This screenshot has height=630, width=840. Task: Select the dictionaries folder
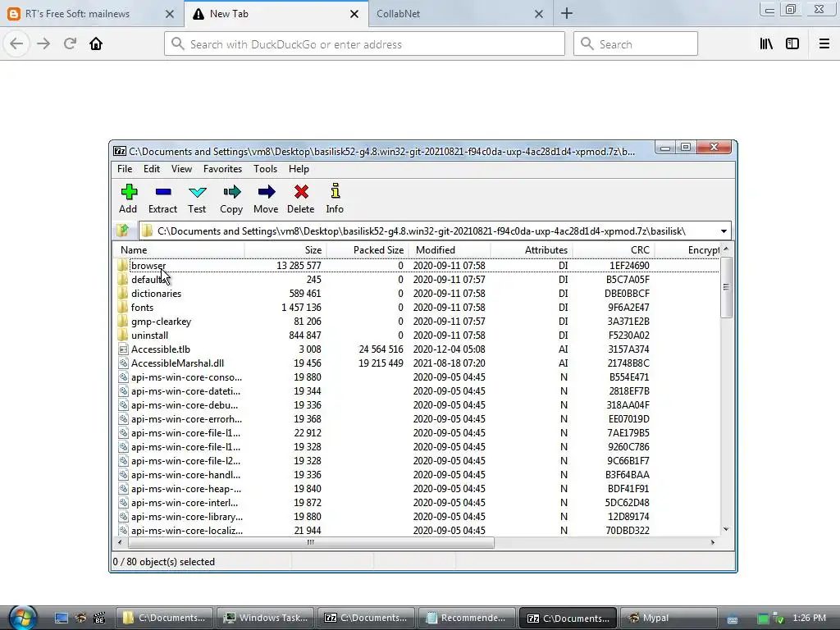(418, 293)
